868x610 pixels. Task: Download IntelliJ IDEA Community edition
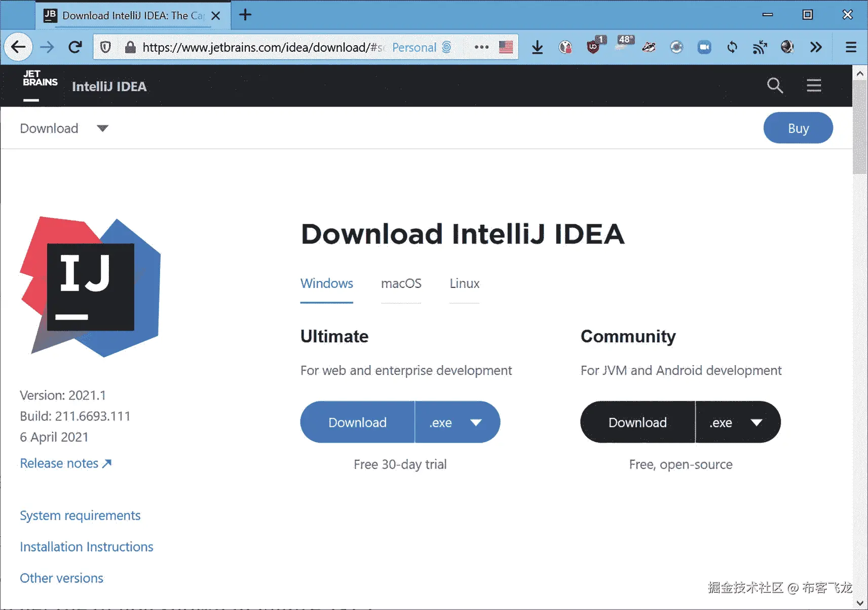637,422
